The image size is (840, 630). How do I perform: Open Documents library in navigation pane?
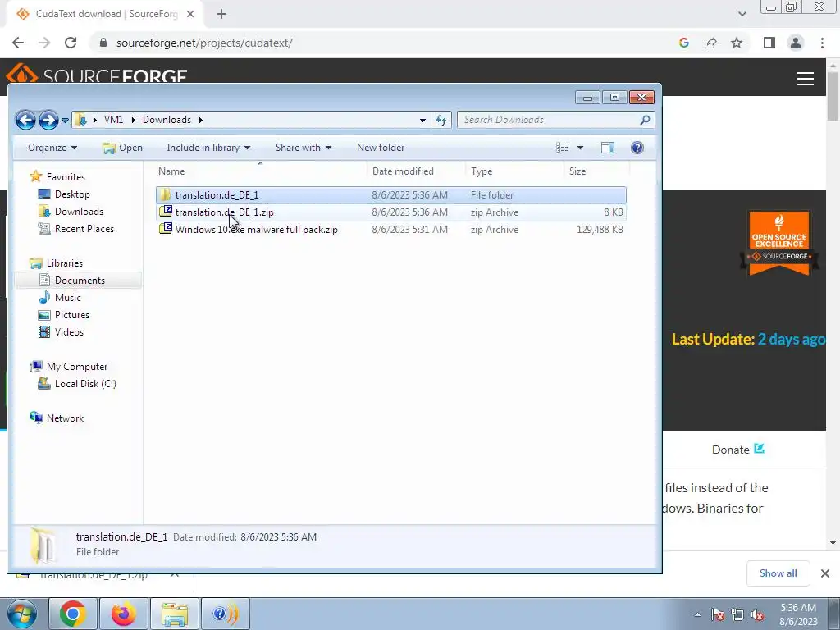pos(80,281)
